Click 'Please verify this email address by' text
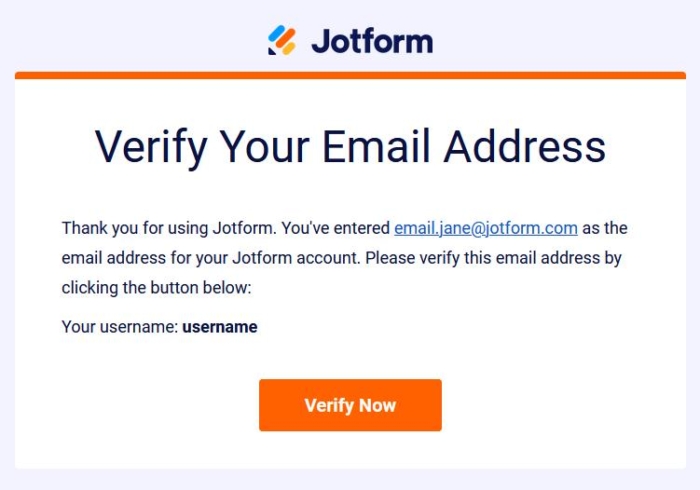Screen dimensions: 700x490 [493, 258]
